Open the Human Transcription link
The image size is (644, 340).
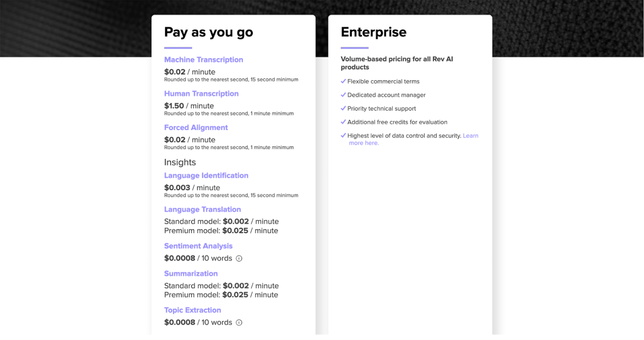(201, 93)
